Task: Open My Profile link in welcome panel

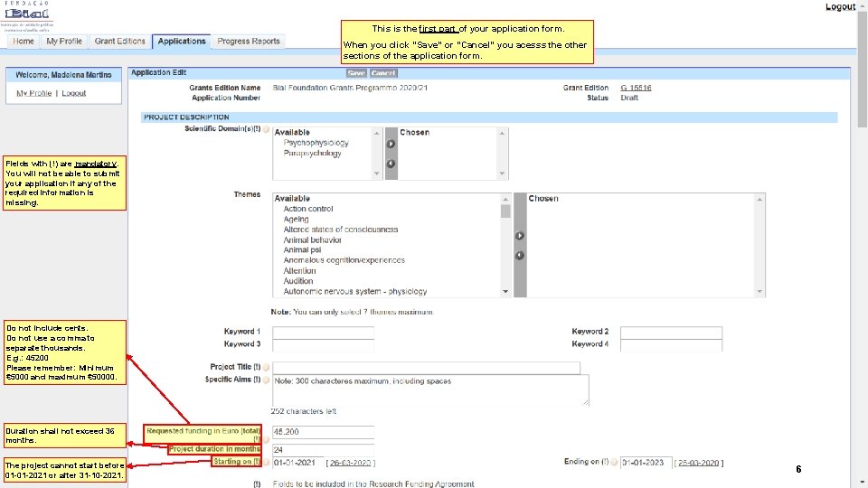Action: [33, 93]
